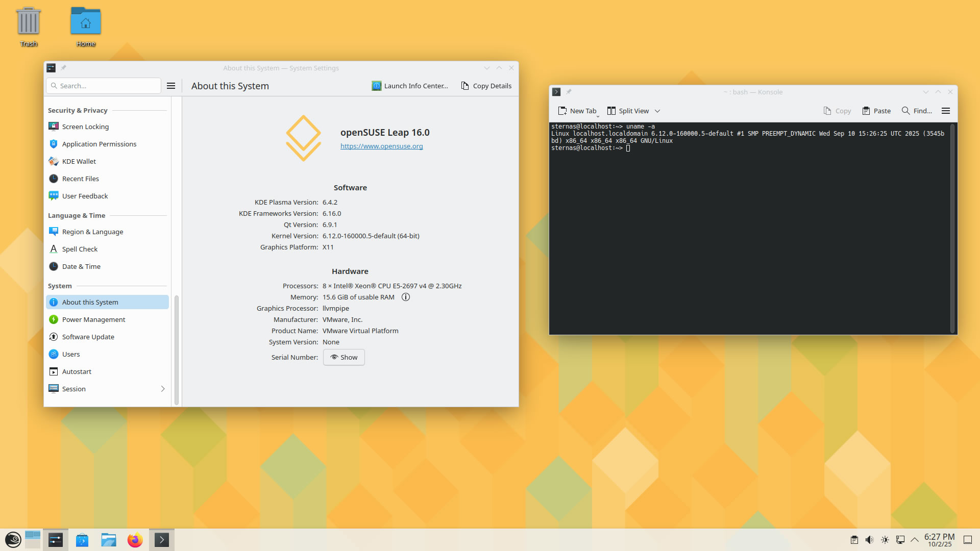Open the Discover software center in the taskbar
This screenshot has height=551, width=980.
pos(82,540)
